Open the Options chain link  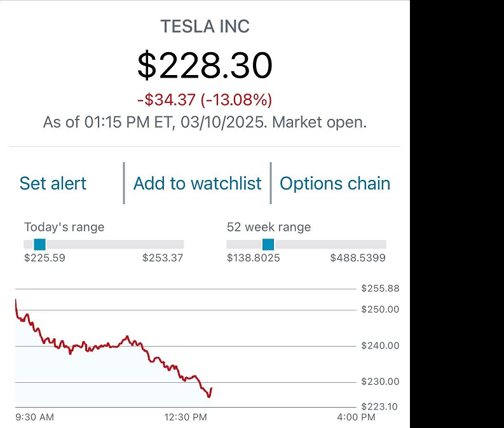click(x=335, y=183)
